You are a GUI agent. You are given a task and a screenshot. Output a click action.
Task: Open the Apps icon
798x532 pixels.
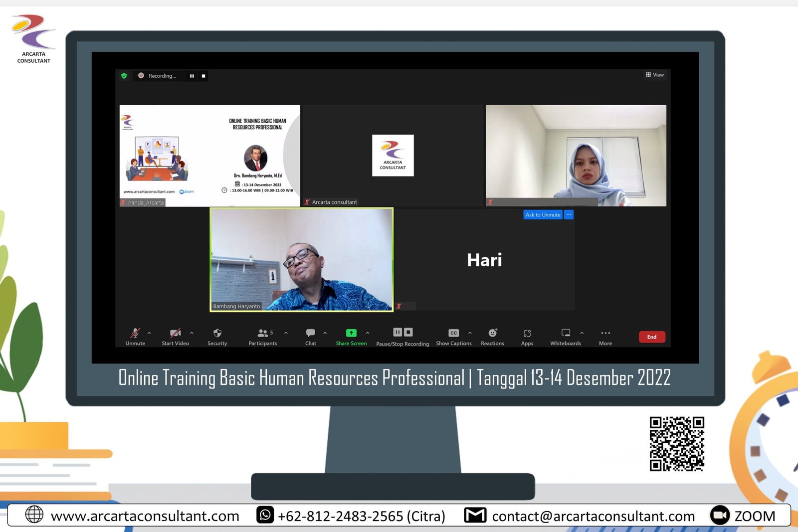(527, 334)
